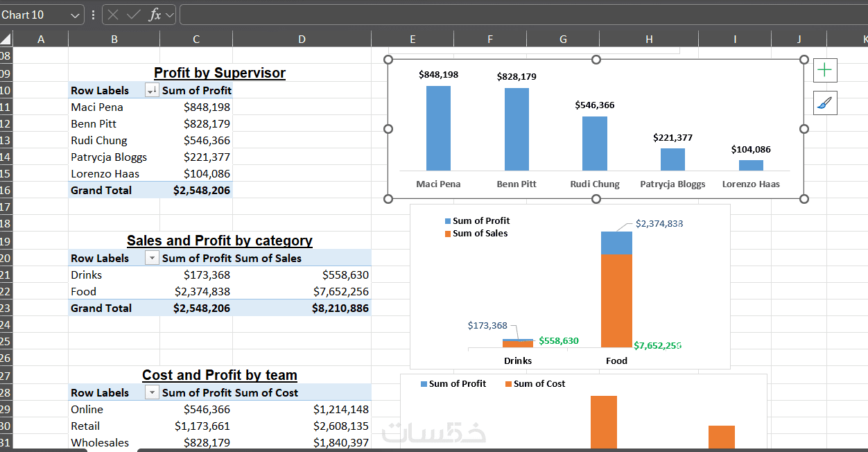Click the Rudi Chung bar in chart

(594, 144)
